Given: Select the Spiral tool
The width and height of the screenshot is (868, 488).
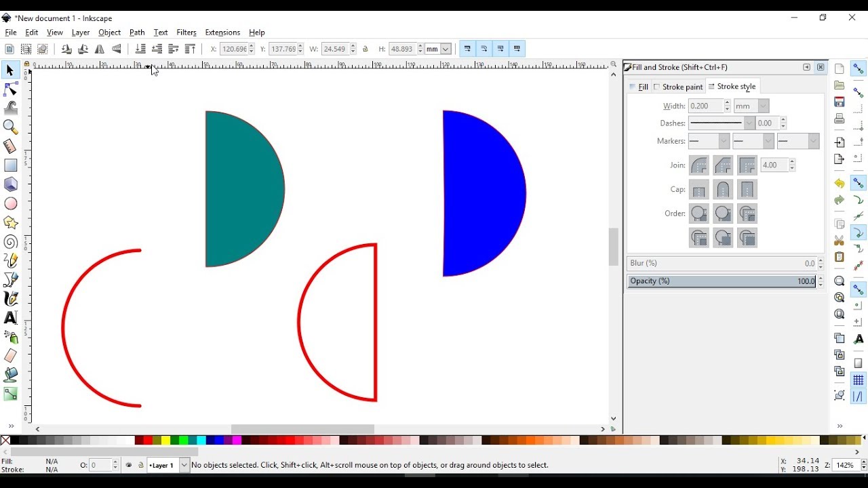Looking at the screenshot, I should 10,242.
